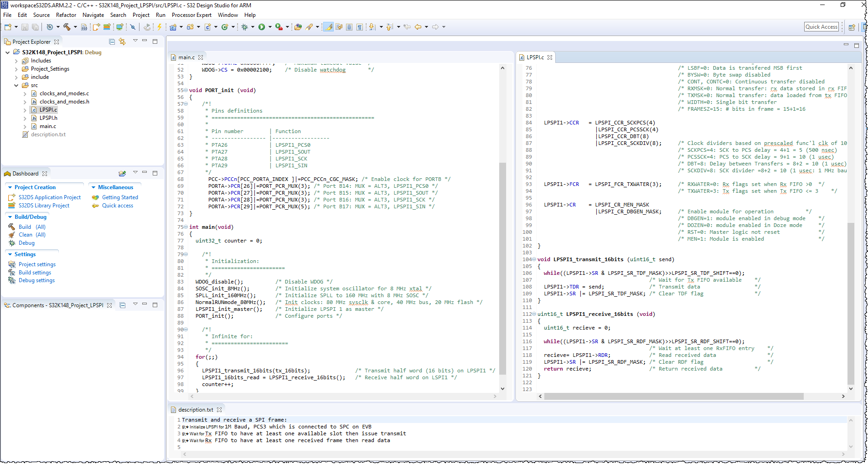Open Getting Started from the Dashboard
This screenshot has width=868, height=464.
(120, 197)
